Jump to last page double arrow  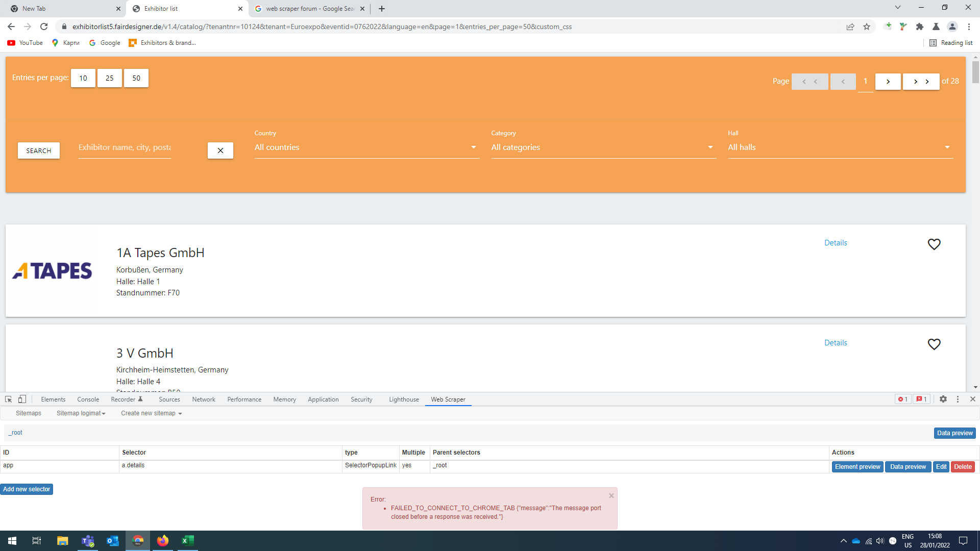point(921,82)
